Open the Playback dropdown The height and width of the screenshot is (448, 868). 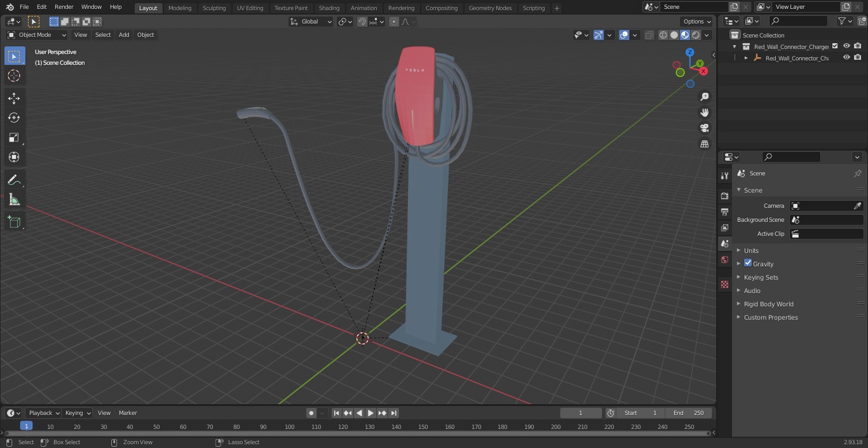43,413
